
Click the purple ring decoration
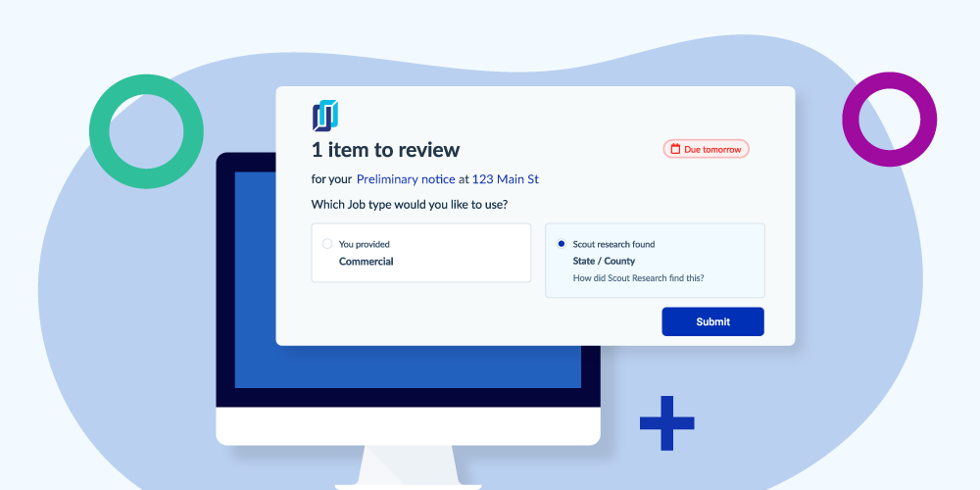(889, 120)
